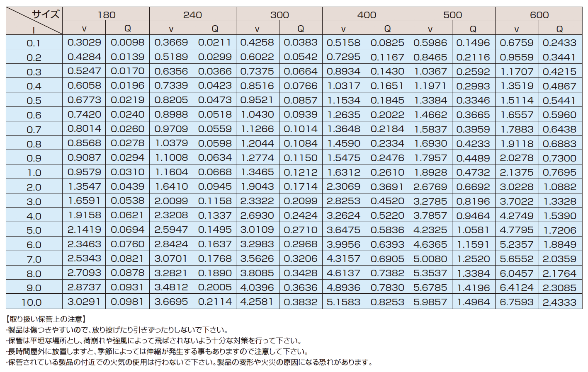
Task: Choose the cell showing 0.7382
Action: coord(387,273)
